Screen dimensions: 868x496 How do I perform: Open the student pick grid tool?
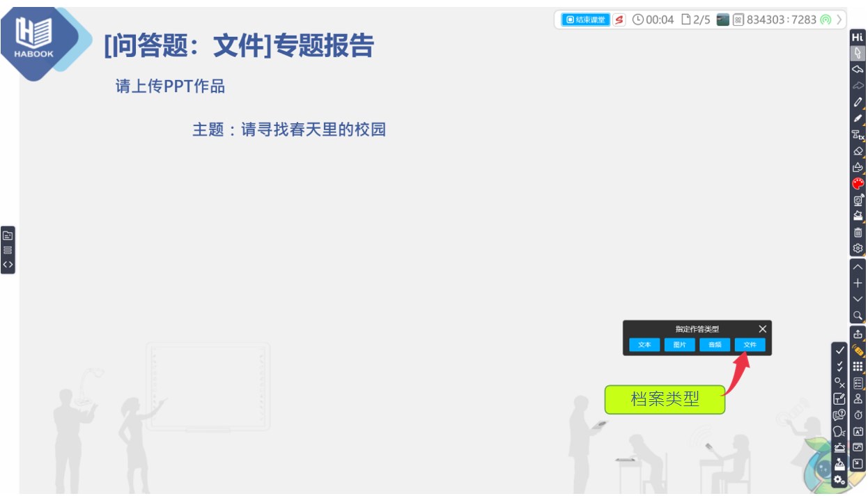pos(858,366)
